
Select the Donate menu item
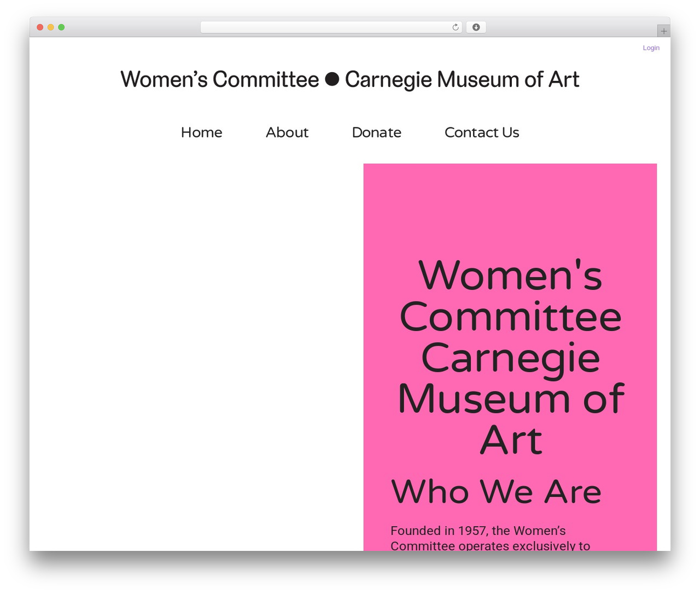(376, 132)
